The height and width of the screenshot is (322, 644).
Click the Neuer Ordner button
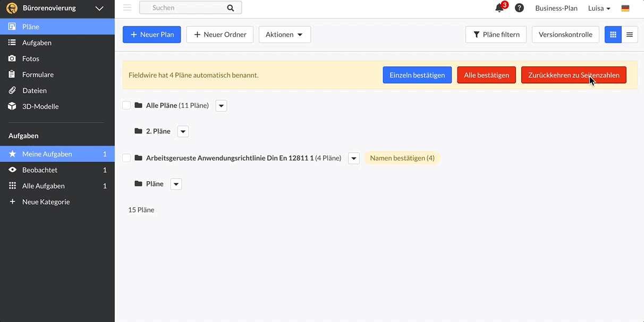coord(220,35)
